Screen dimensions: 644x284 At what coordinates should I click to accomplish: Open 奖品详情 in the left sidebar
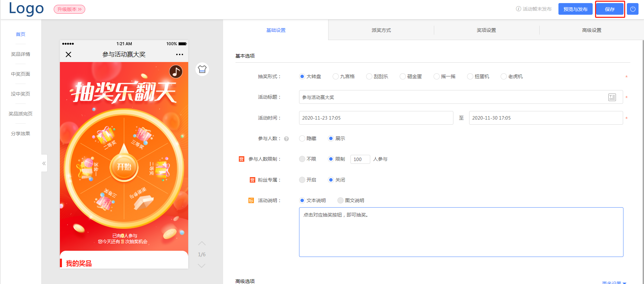tap(21, 54)
